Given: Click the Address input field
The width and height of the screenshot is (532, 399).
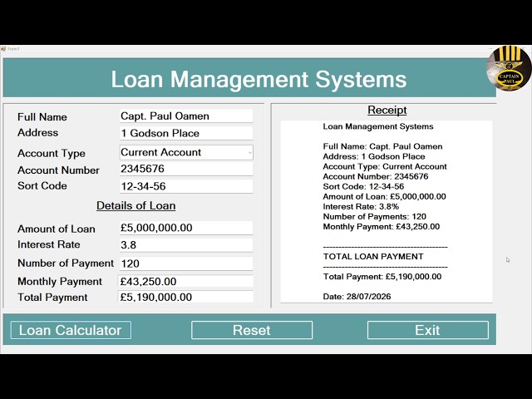Looking at the screenshot, I should [x=186, y=133].
